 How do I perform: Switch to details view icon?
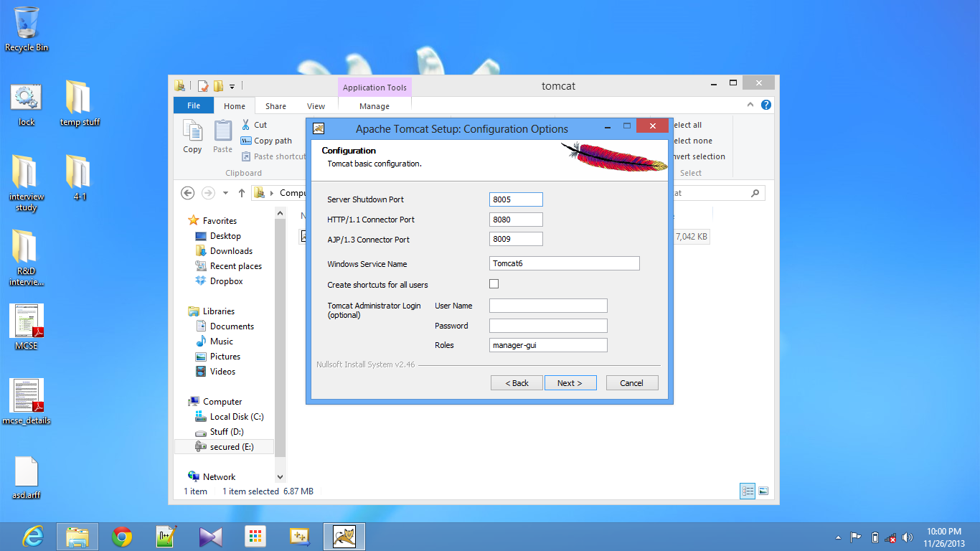[748, 491]
